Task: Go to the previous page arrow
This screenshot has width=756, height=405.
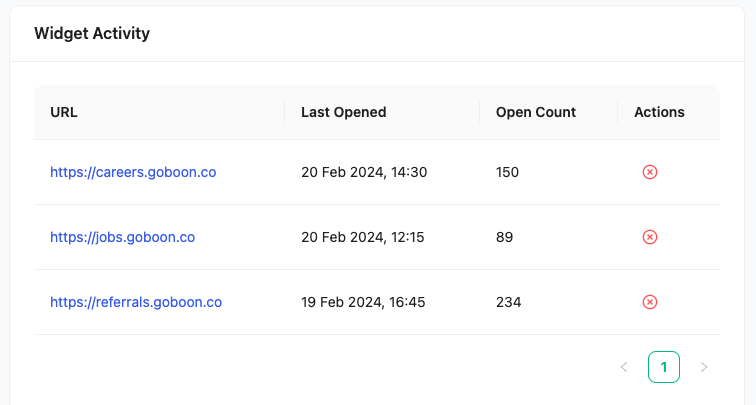Action: point(624,367)
